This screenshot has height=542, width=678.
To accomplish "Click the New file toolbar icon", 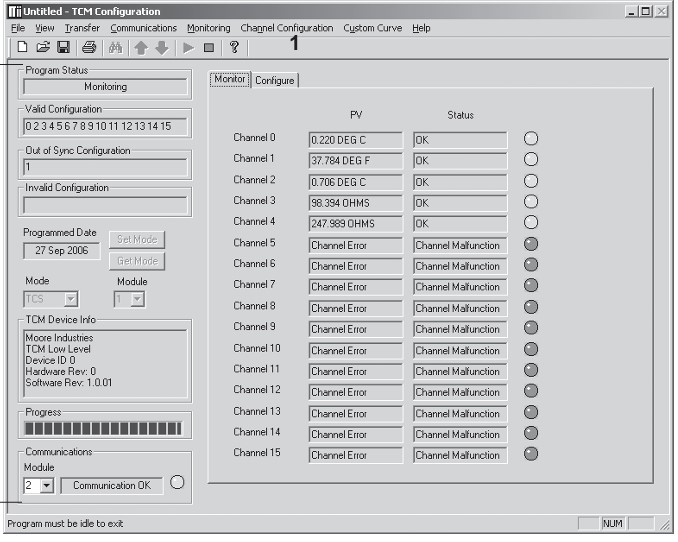I will pos(22,47).
